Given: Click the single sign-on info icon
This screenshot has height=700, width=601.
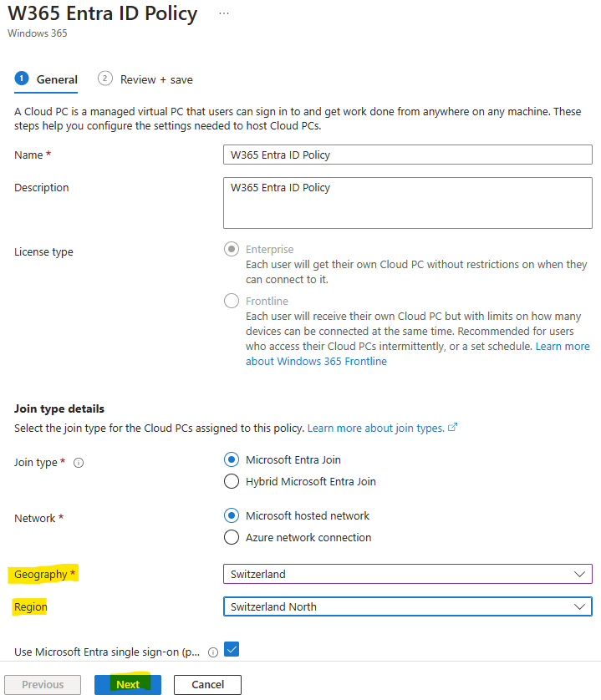Looking at the screenshot, I should (213, 652).
